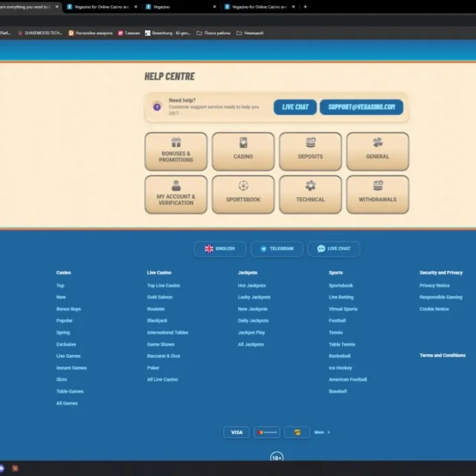The width and height of the screenshot is (476, 476).
Task: Open the Bewerbung bookmark
Action: coord(168,33)
